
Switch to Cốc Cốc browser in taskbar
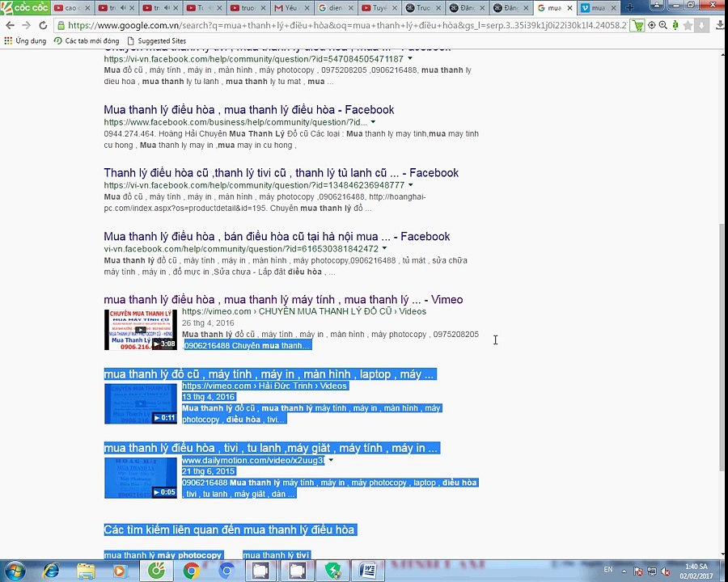156,571
